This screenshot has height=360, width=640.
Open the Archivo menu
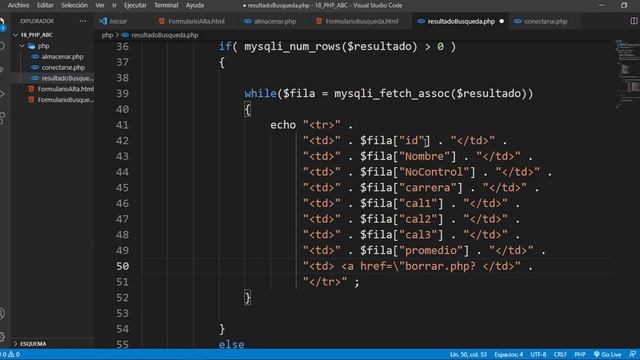[x=18, y=5]
